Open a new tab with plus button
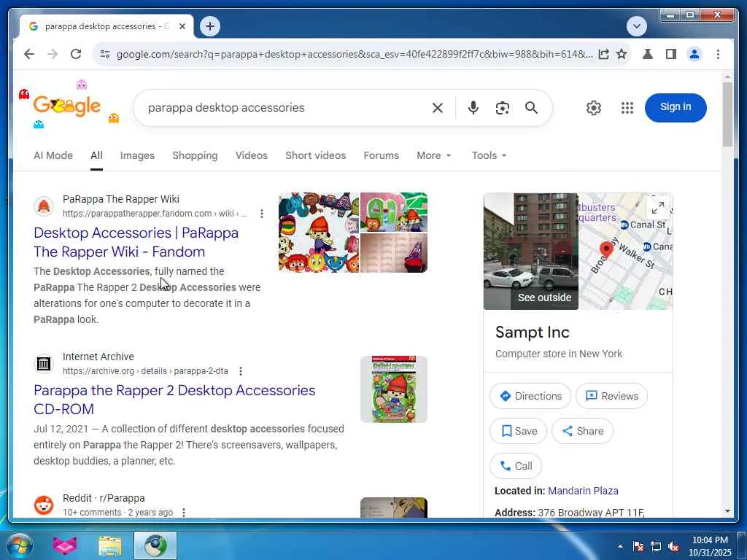The width and height of the screenshot is (747, 560). click(x=210, y=26)
